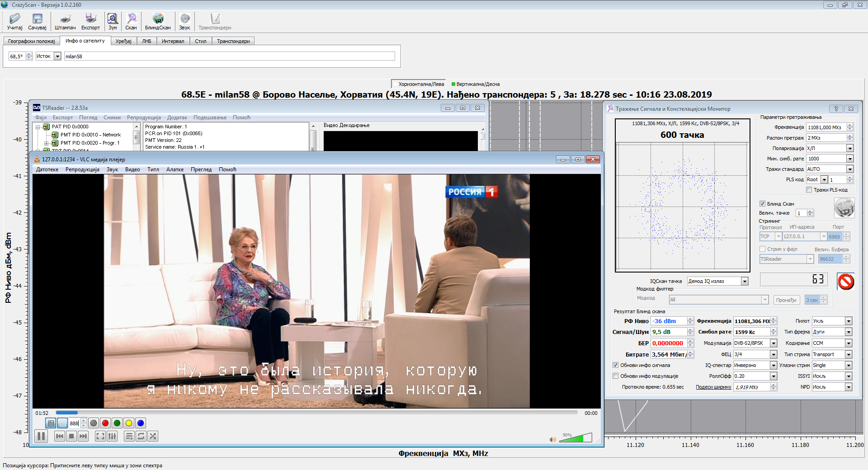Open the PLS код Root dropdown
The width and height of the screenshot is (868, 470).
tap(825, 180)
